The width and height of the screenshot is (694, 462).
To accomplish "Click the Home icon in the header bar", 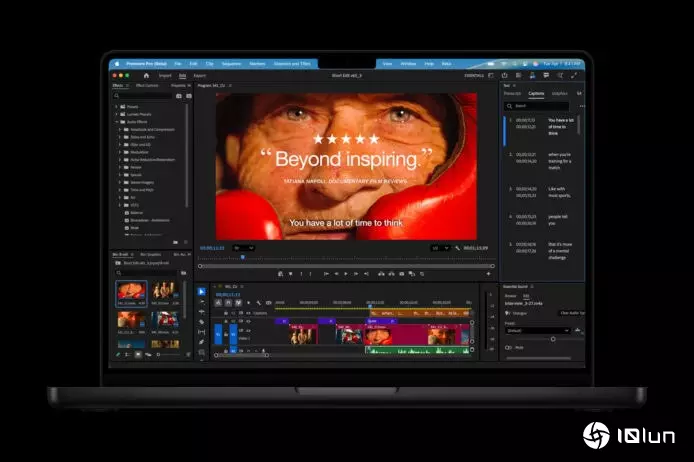I will point(146,75).
